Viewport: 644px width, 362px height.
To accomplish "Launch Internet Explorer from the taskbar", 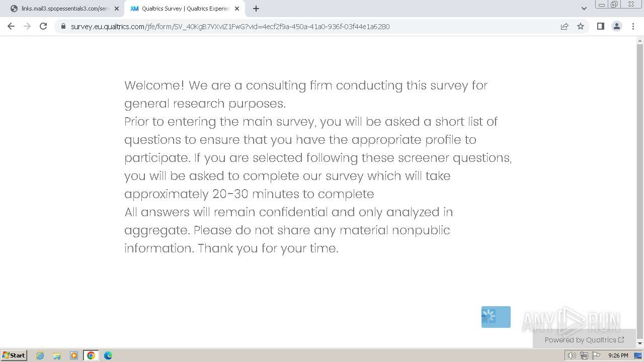I will coord(40,355).
